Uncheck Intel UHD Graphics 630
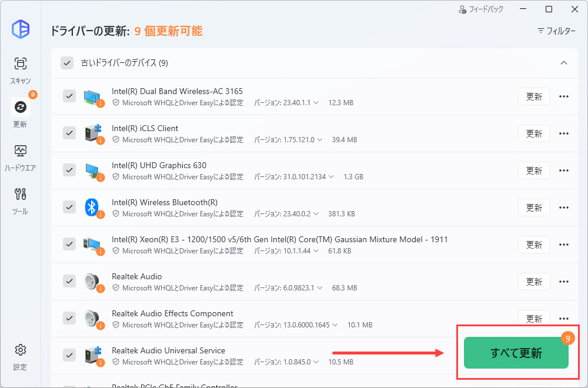Viewport: 588px width, 388px height. [x=69, y=170]
